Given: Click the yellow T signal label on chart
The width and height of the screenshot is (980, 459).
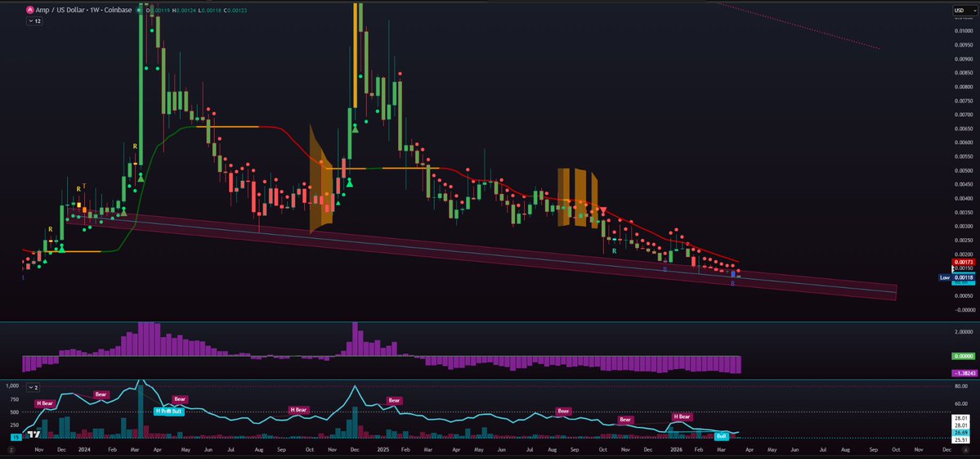Looking at the screenshot, I should click(x=84, y=186).
